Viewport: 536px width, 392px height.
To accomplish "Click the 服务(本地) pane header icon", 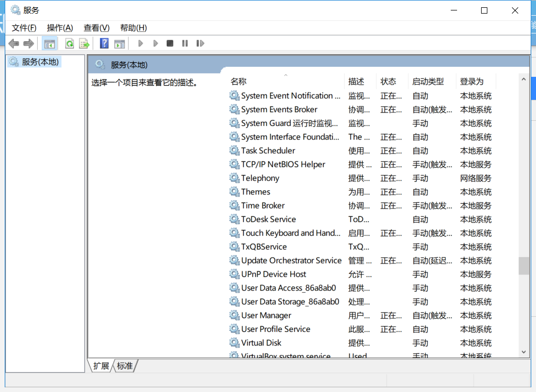I will [x=100, y=64].
